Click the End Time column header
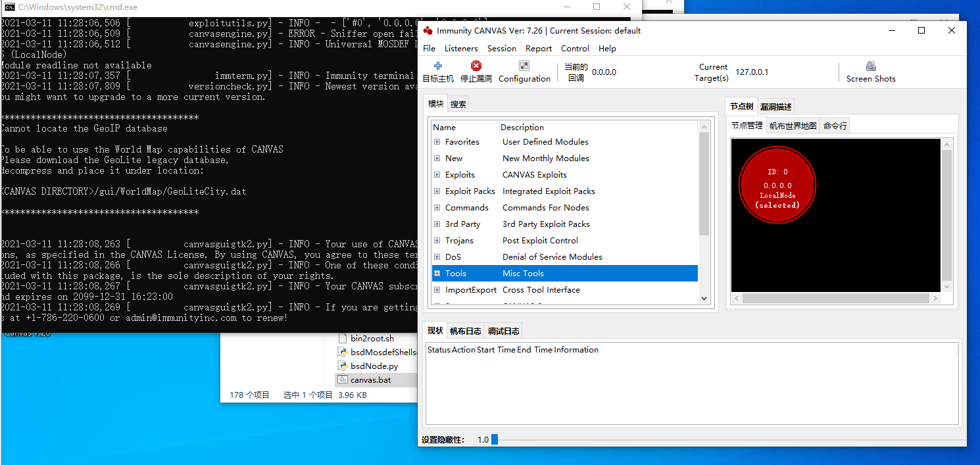Viewport: 980px width, 465px height. pyautogui.click(x=534, y=349)
